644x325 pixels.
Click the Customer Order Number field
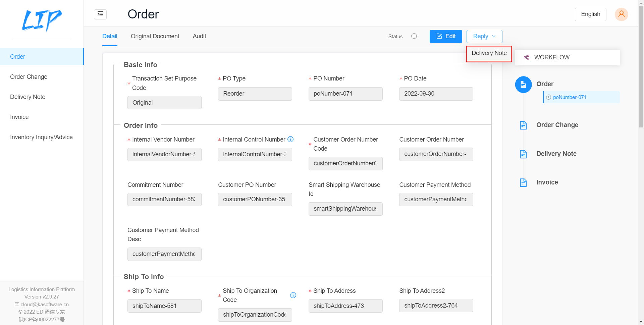pyautogui.click(x=436, y=154)
